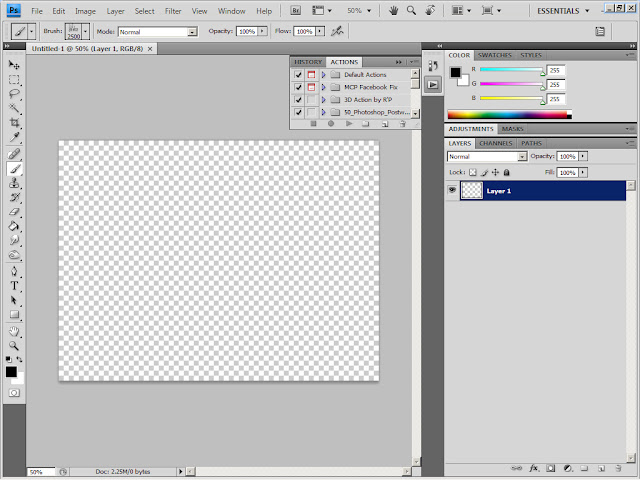Screen dimensions: 640x480
Task: Toggle Default Actions checkbox
Action: point(298,75)
